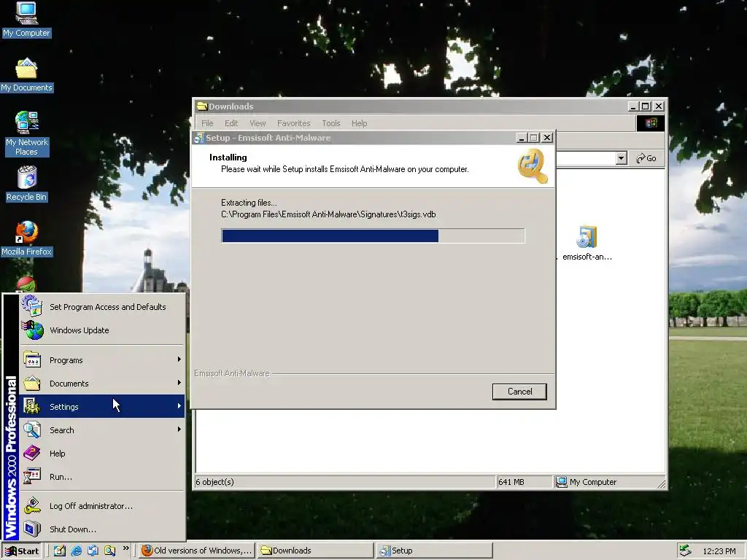Click the installation progress bar

tap(373, 236)
